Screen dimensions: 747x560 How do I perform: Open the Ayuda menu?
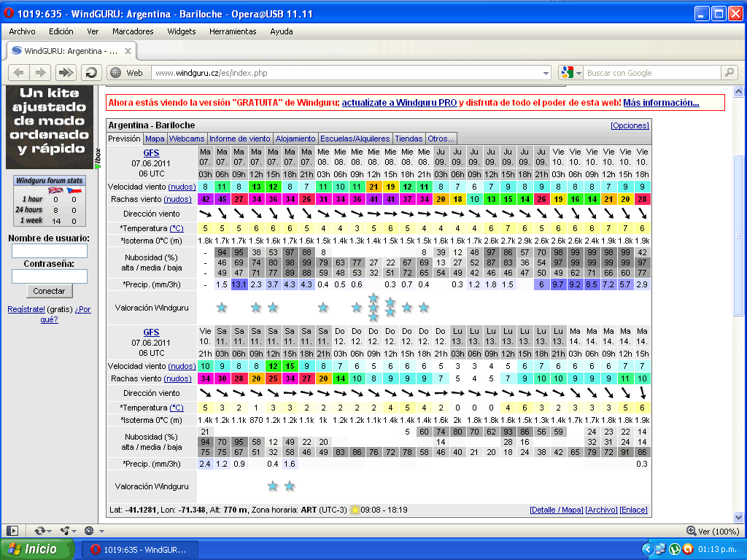point(282,31)
